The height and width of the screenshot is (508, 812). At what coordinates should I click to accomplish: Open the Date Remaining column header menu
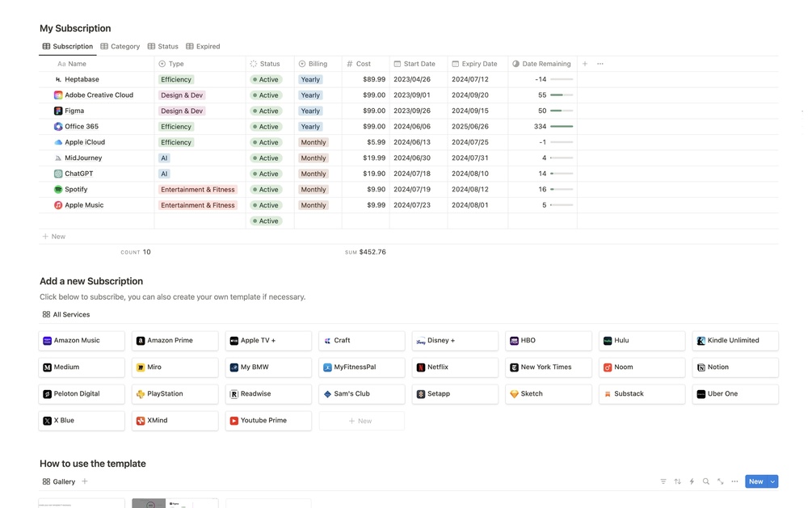(542, 64)
